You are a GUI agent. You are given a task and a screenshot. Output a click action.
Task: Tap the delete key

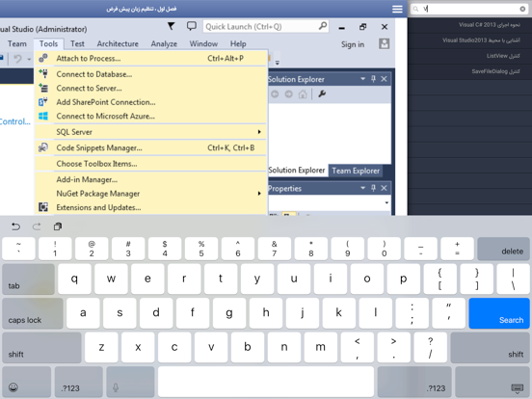pos(503,249)
